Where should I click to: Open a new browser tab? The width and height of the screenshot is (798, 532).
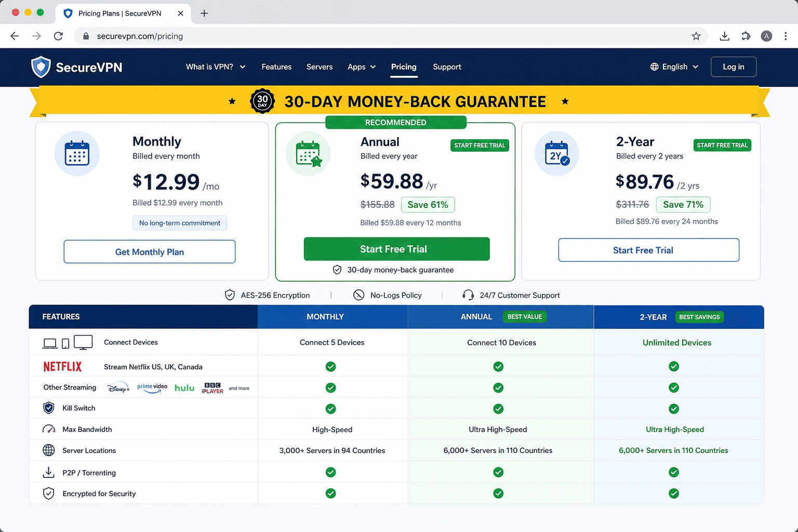204,14
